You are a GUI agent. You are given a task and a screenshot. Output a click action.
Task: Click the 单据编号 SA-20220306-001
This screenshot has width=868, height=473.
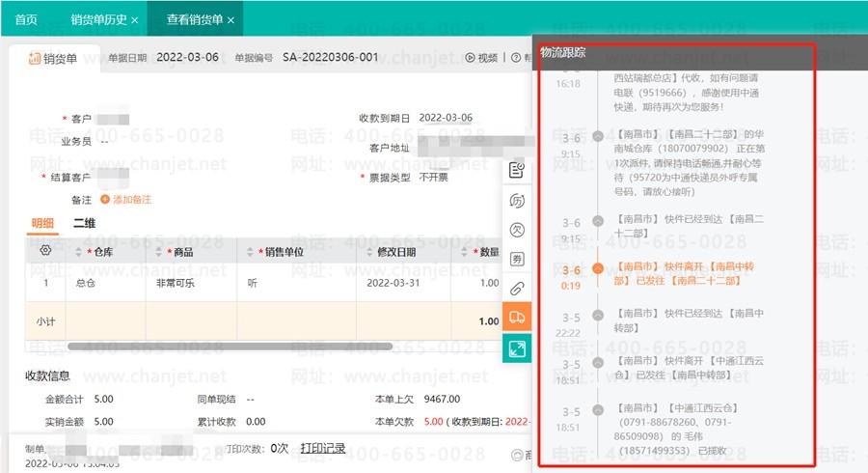tap(330, 57)
